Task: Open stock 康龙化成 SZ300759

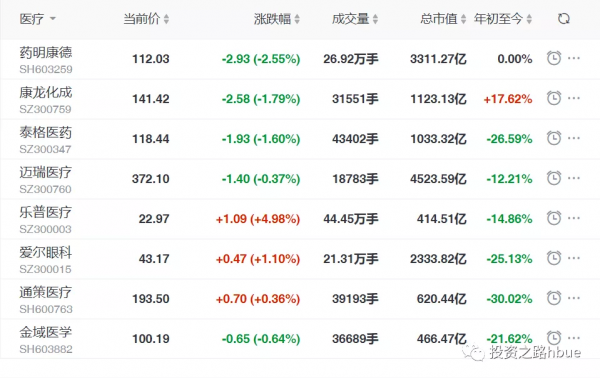Action: (x=46, y=100)
